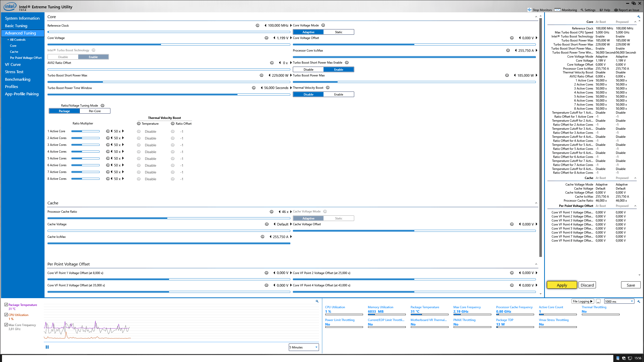Open the 1000 ms polling interval dropdown
The image size is (644, 362).
coord(619,301)
